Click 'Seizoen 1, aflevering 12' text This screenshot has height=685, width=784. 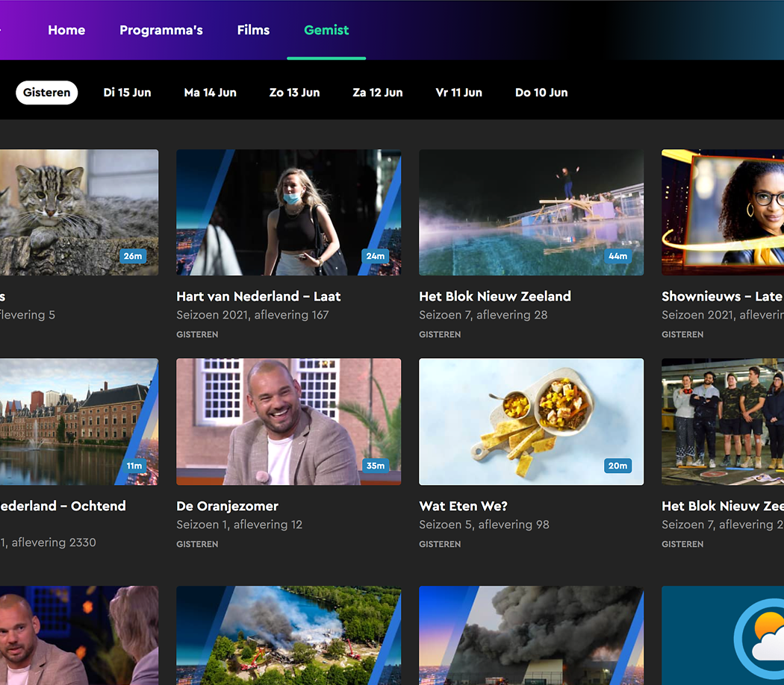(240, 525)
